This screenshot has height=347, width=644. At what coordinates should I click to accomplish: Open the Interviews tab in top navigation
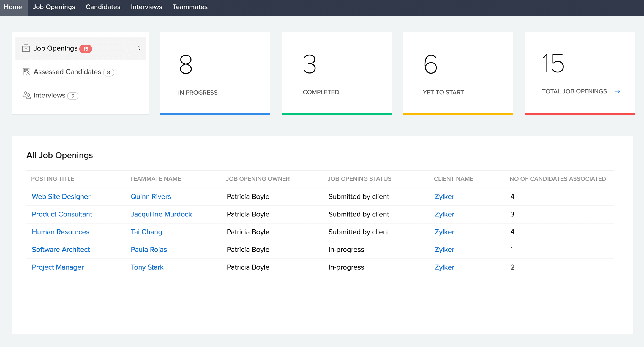[146, 7]
